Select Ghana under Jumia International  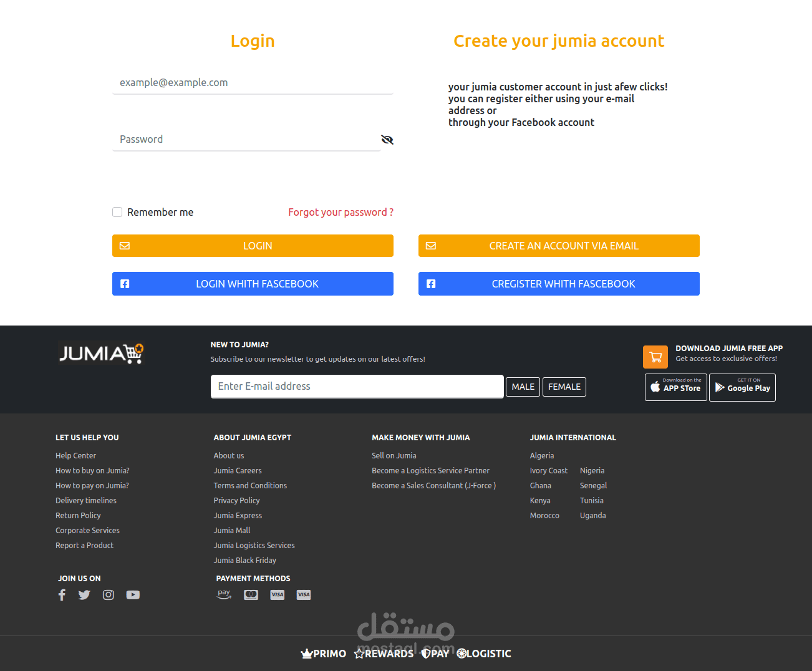click(x=541, y=486)
